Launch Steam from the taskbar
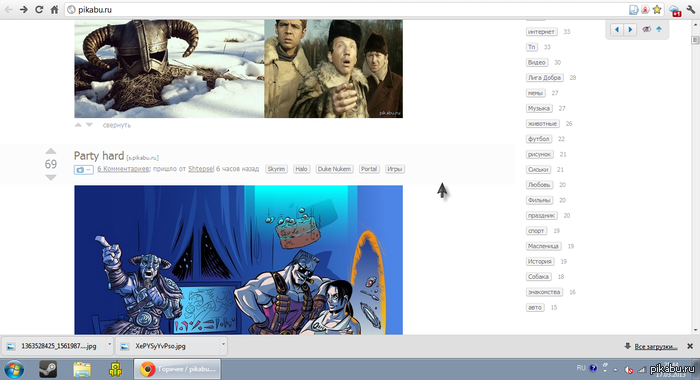 pos(48,369)
